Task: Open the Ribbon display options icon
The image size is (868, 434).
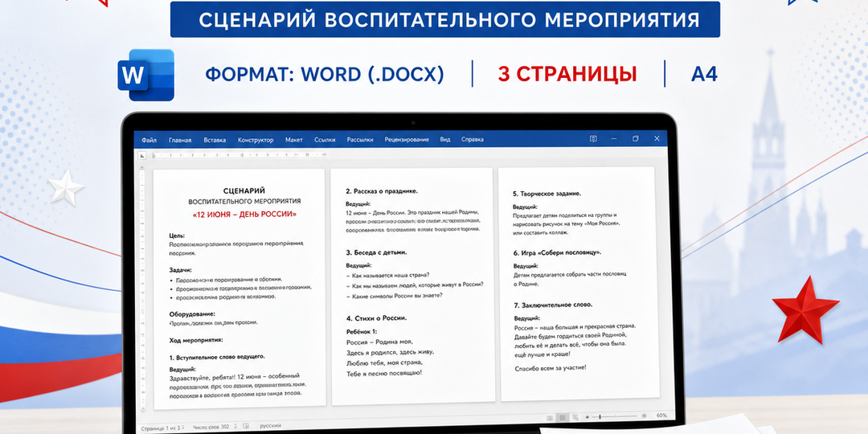Action: (x=593, y=139)
